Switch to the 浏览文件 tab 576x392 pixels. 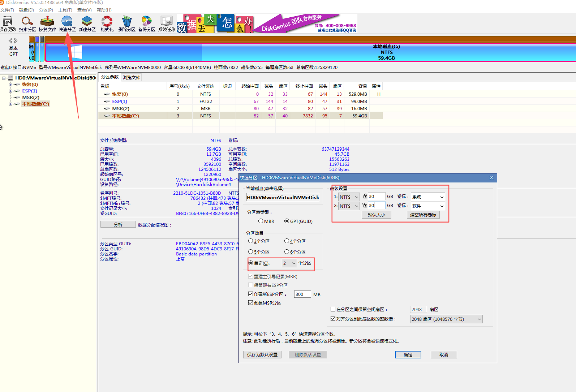click(131, 77)
